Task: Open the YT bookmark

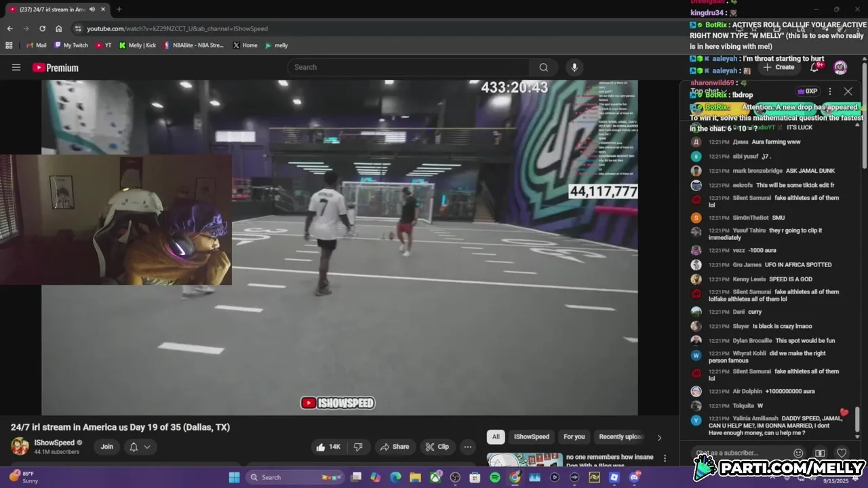Action: (x=104, y=45)
